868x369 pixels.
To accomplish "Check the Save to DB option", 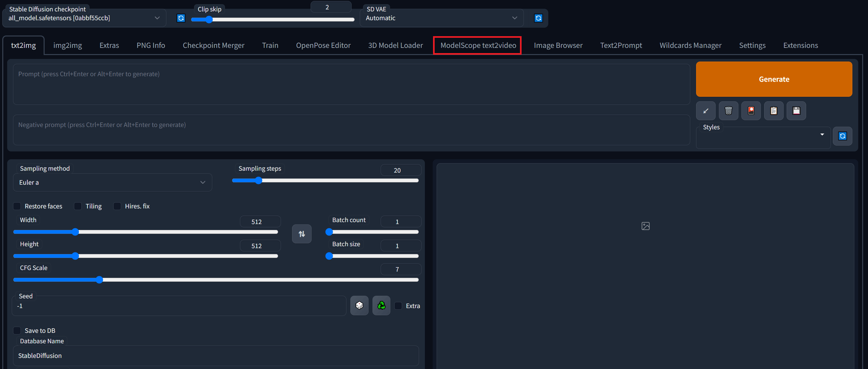I will tap(17, 330).
